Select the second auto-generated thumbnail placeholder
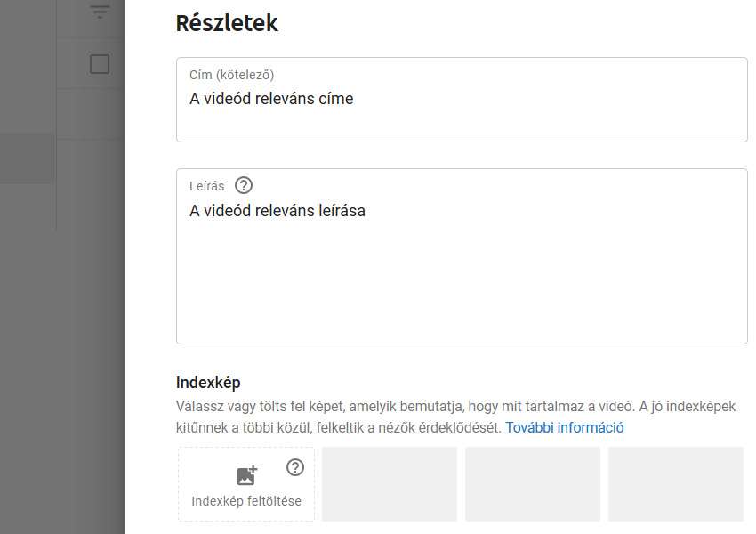This screenshot has height=534, width=756. (x=533, y=484)
